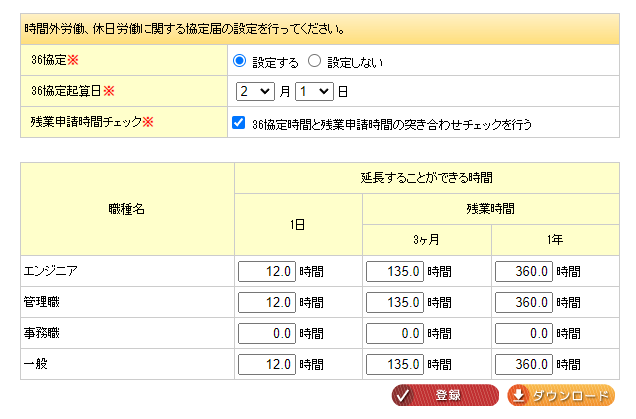Toggle the 36協定時間 残業申請時間 check checkbox
Image resolution: width=636 pixels, height=419 pixels.
pos(238,124)
